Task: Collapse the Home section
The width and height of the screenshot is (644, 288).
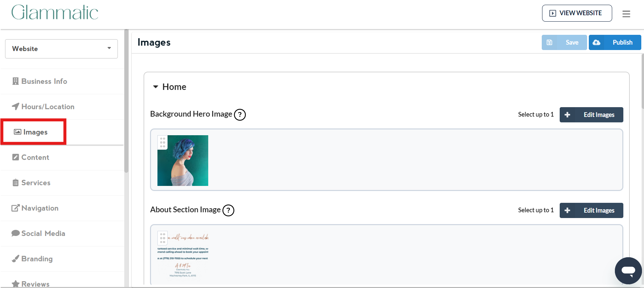Action: coord(156,87)
